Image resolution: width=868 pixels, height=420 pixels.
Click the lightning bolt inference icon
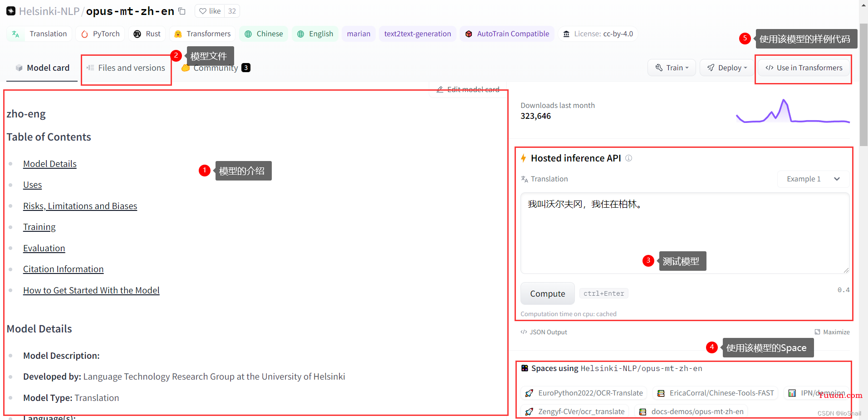524,158
